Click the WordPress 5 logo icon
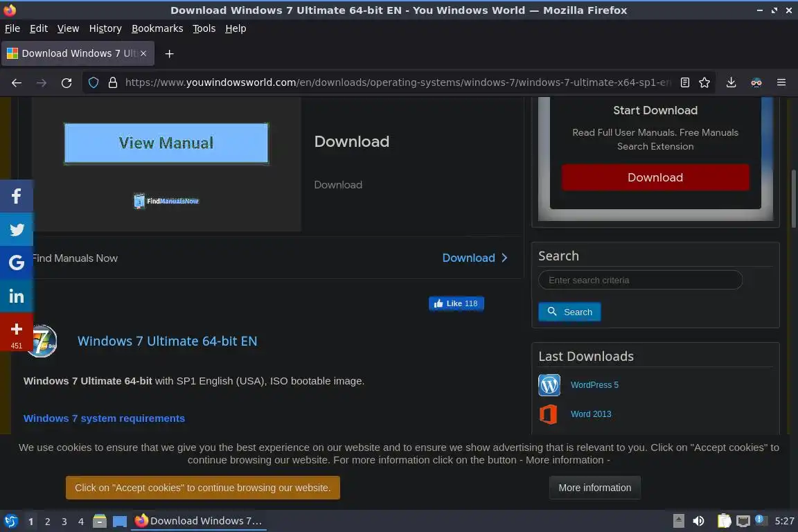 tap(549, 385)
